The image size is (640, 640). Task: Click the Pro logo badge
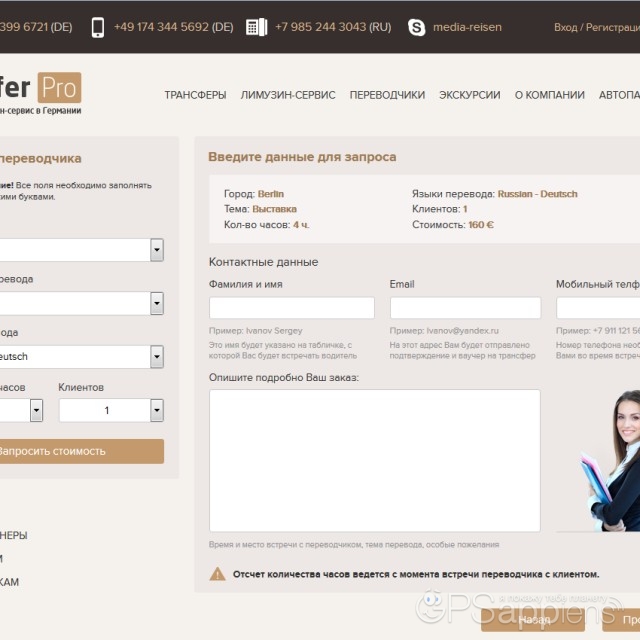click(x=57, y=89)
